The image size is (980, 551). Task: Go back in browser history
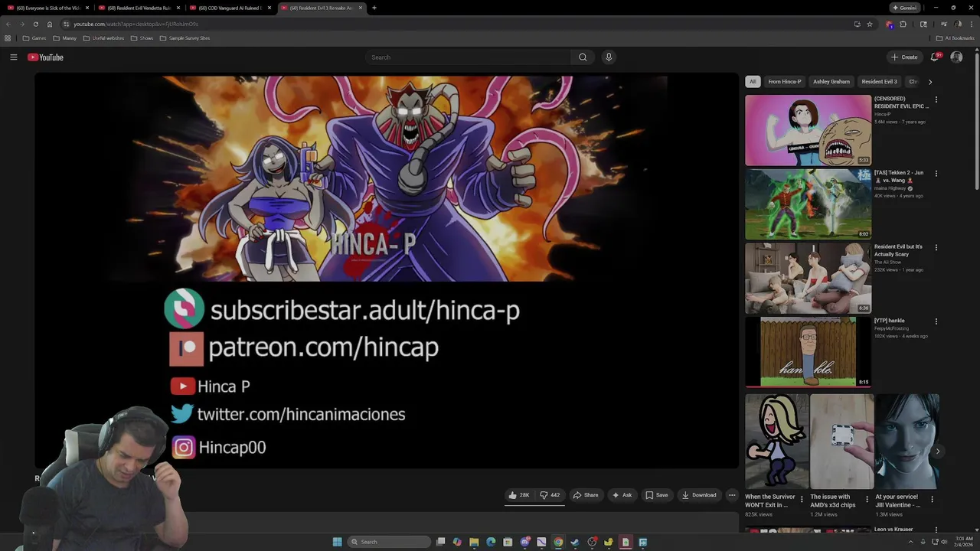[8, 24]
